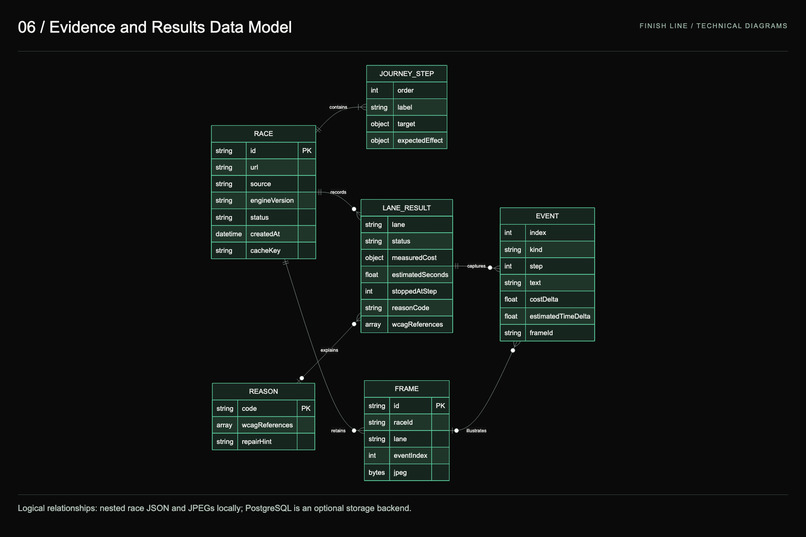Select the FRAME table header
Image resolution: width=806 pixels, height=537 pixels.
pos(407,388)
